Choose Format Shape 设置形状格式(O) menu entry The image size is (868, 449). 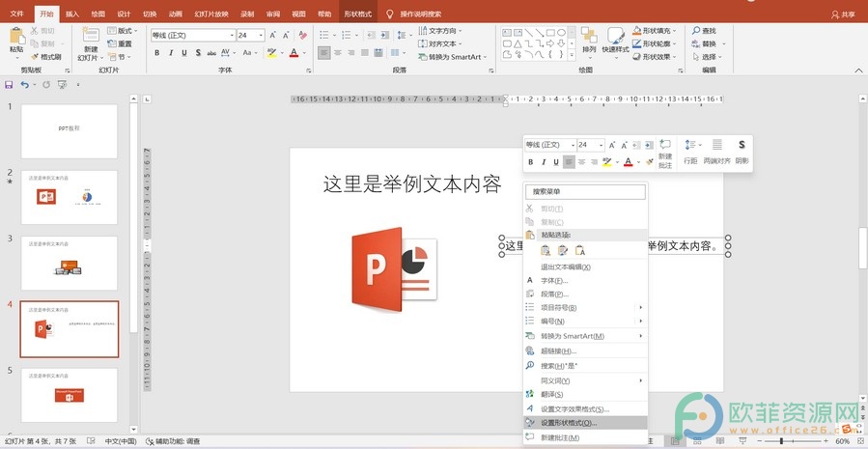coord(585,422)
